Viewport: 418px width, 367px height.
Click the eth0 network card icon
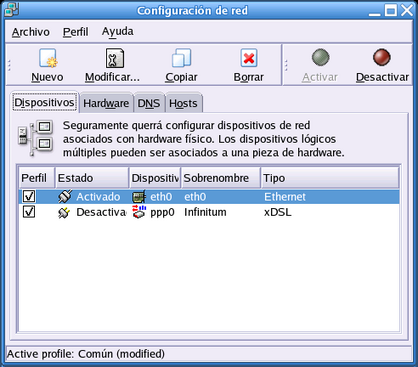tap(139, 197)
